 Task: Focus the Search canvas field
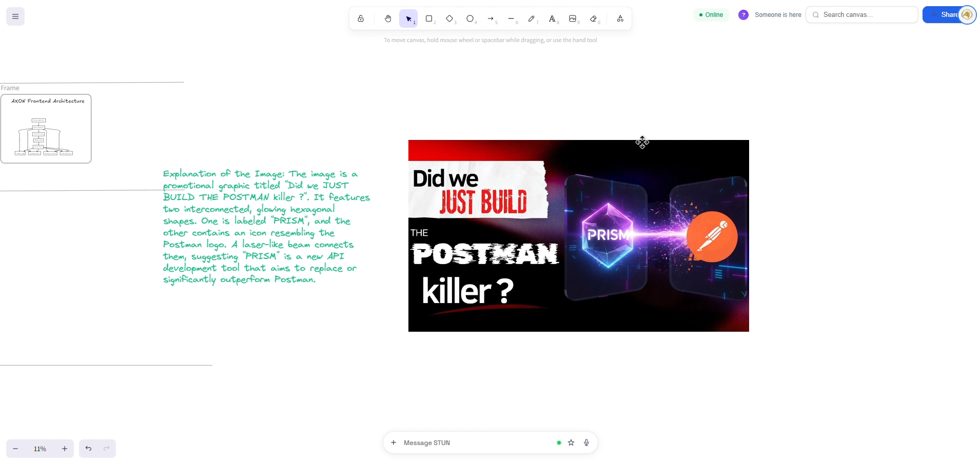point(862,15)
